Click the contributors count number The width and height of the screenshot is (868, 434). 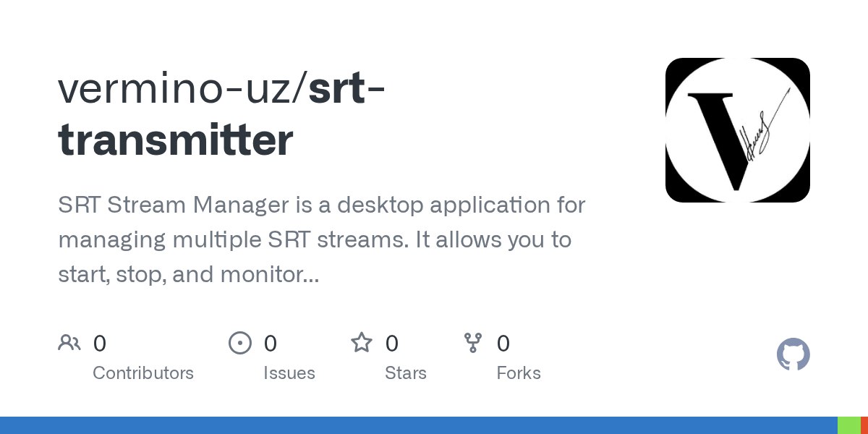point(100,343)
